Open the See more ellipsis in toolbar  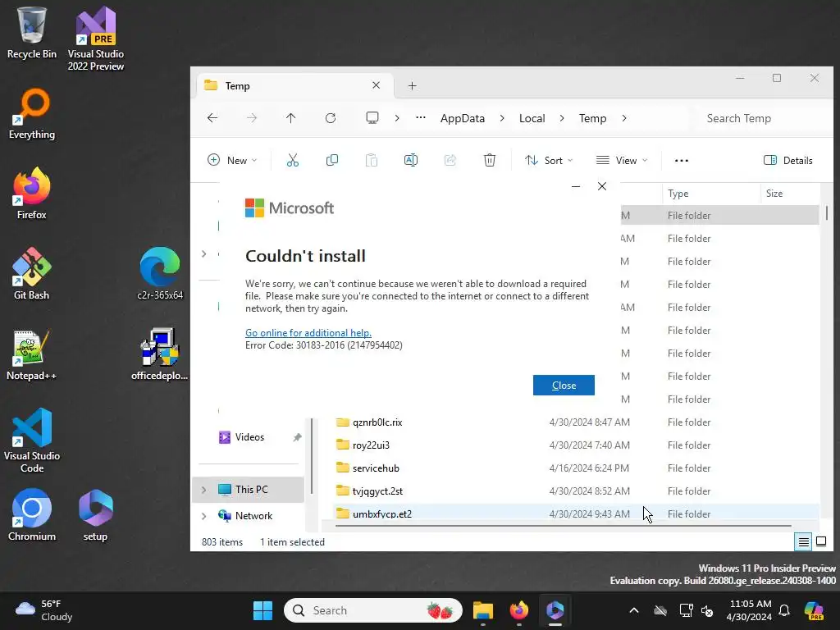pyautogui.click(x=682, y=160)
